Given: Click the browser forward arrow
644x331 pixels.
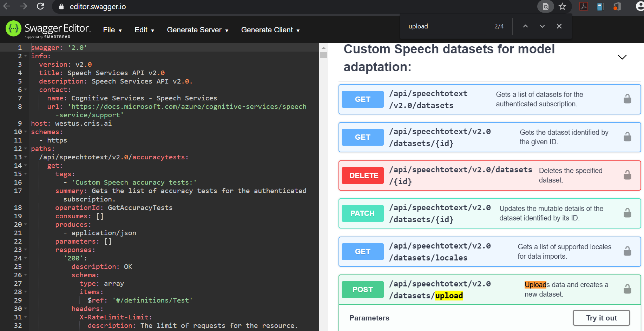Looking at the screenshot, I should pos(24,6).
